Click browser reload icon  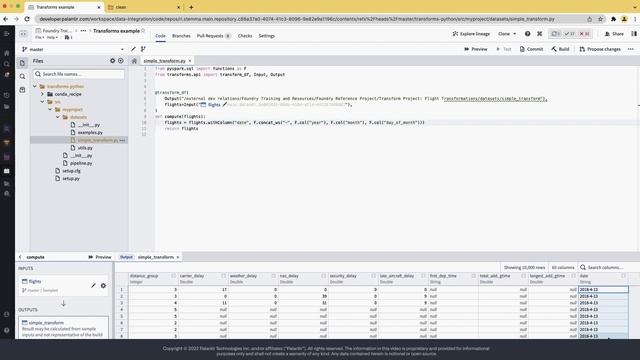click(27, 19)
